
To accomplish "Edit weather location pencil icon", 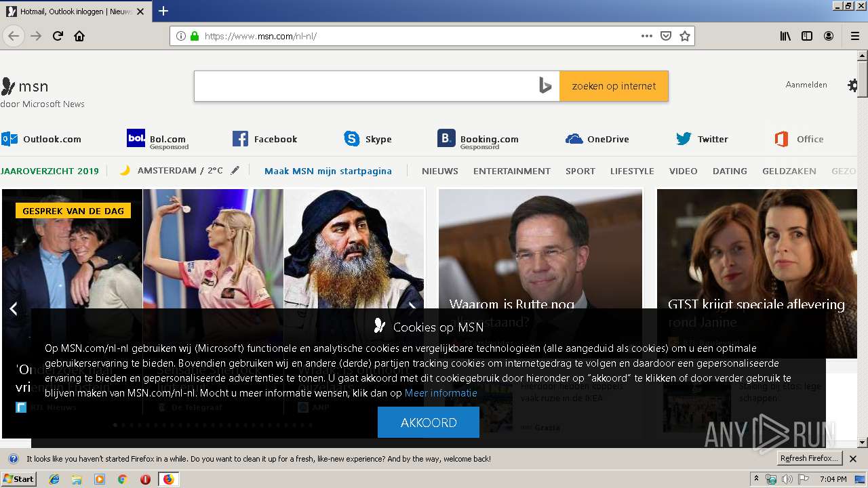I will click(x=235, y=171).
